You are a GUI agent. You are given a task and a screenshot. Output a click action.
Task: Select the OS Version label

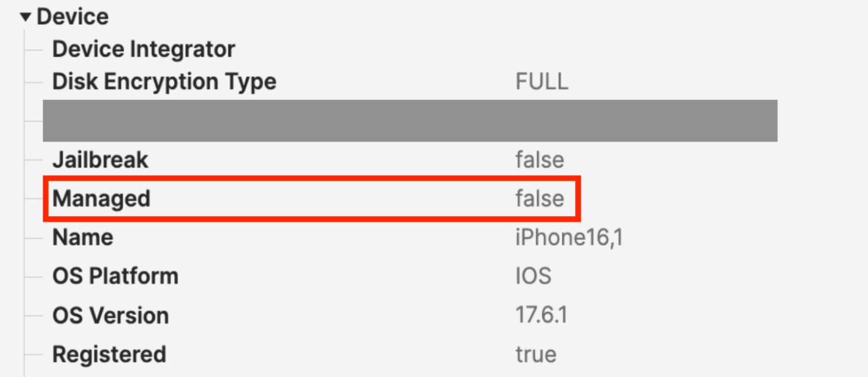[x=111, y=315]
